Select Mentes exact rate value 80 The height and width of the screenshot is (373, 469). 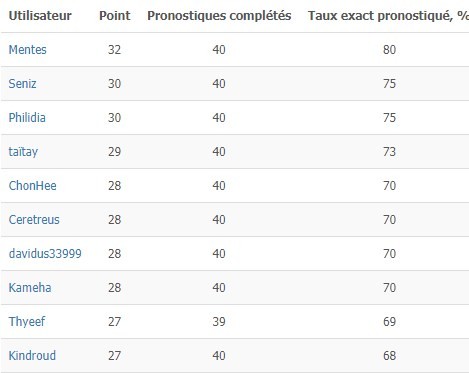pyautogui.click(x=389, y=50)
